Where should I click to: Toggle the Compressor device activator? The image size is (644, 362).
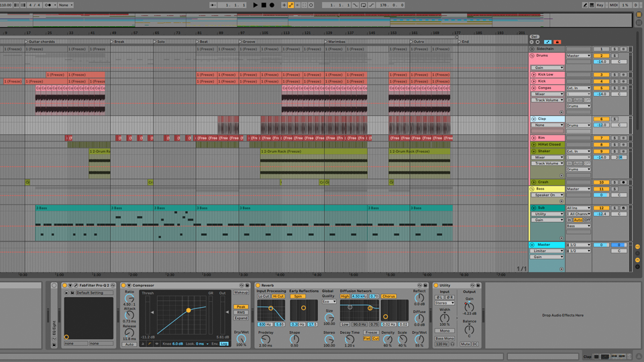[123, 286]
